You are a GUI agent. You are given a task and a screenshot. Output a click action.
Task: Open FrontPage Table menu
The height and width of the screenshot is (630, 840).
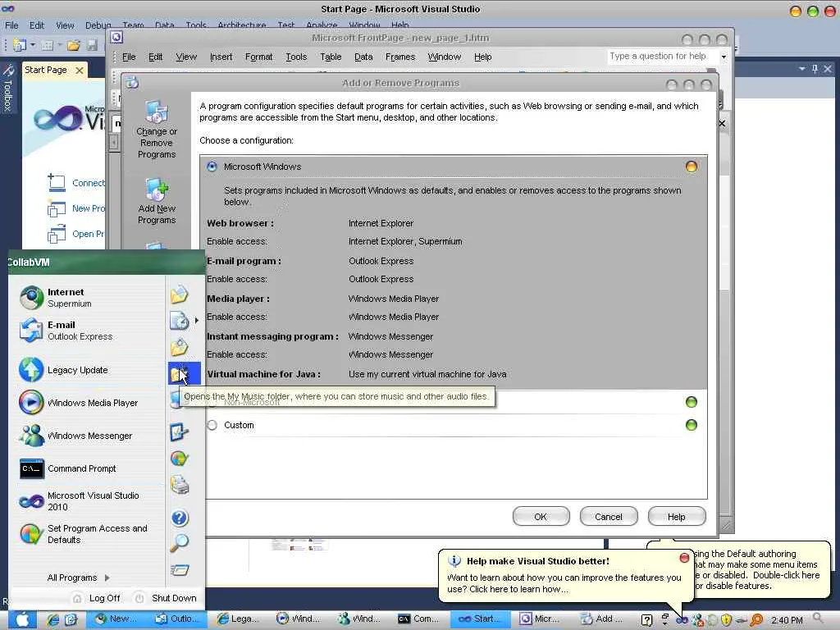(331, 57)
